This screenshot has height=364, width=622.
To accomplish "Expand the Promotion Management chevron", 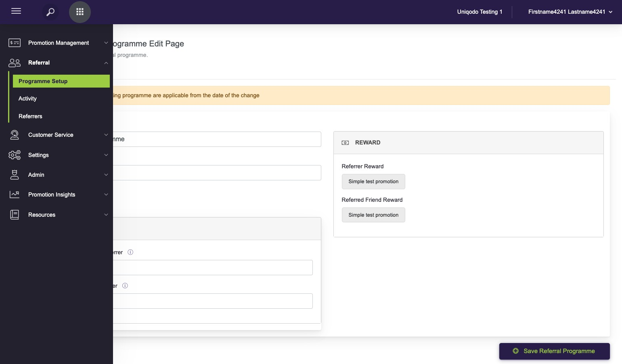I will pyautogui.click(x=106, y=43).
